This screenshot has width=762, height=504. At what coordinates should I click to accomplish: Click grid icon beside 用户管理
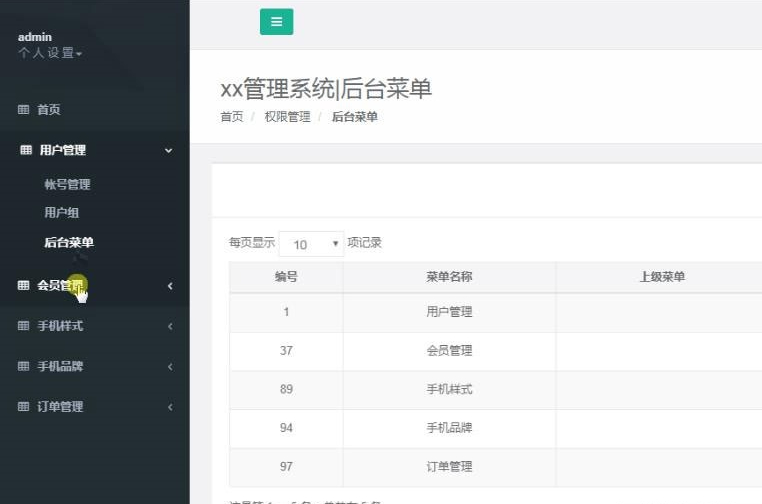[26, 150]
